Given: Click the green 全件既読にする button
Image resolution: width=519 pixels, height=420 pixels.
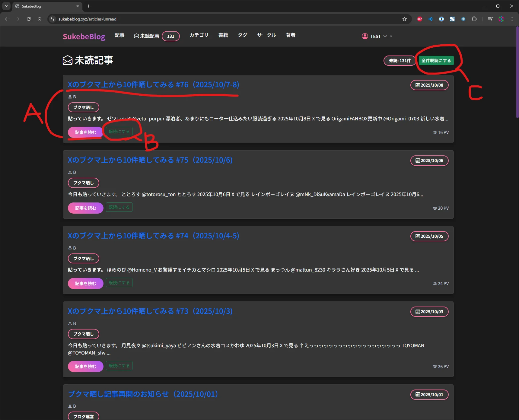Looking at the screenshot, I should point(436,61).
